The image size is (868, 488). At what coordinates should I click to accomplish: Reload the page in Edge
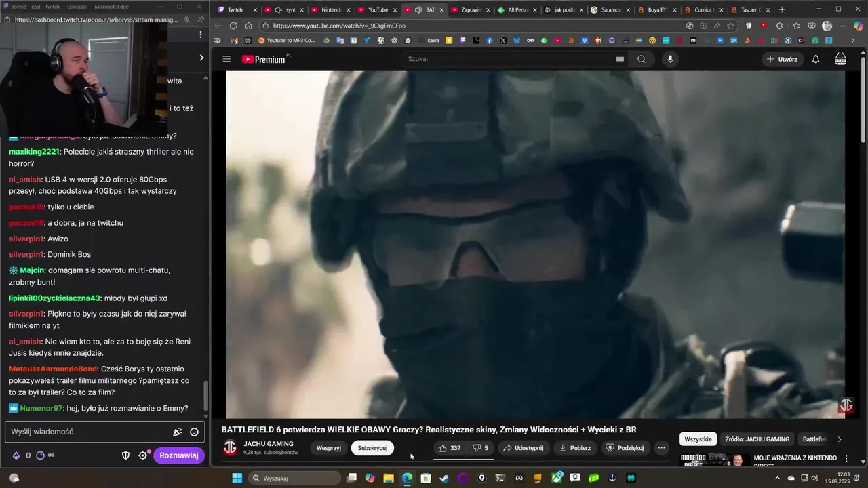233,26
